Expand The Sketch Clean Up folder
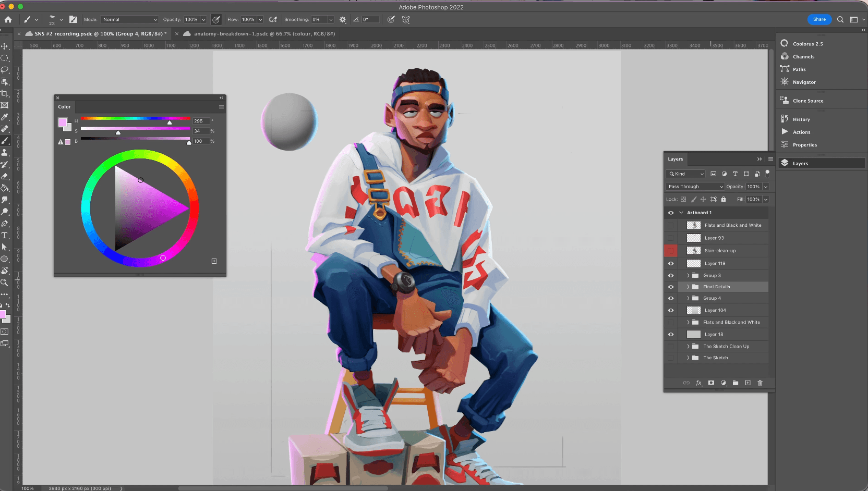The height and width of the screenshot is (491, 868). pyautogui.click(x=688, y=346)
